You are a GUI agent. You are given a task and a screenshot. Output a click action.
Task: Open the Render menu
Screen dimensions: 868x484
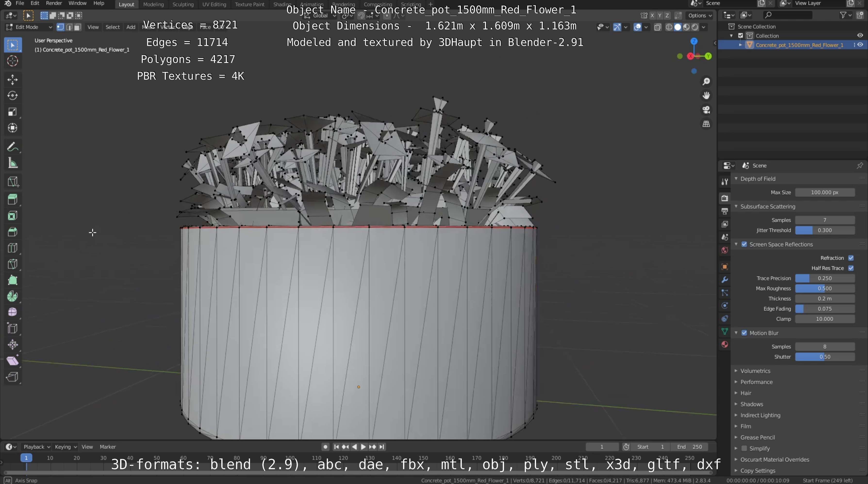tap(54, 3)
